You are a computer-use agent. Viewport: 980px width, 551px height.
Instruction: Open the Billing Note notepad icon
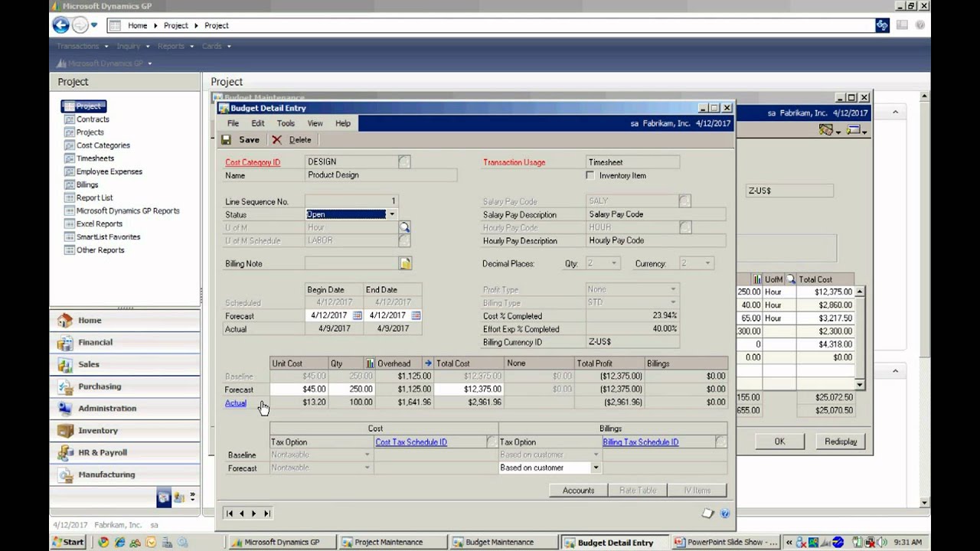(x=405, y=263)
